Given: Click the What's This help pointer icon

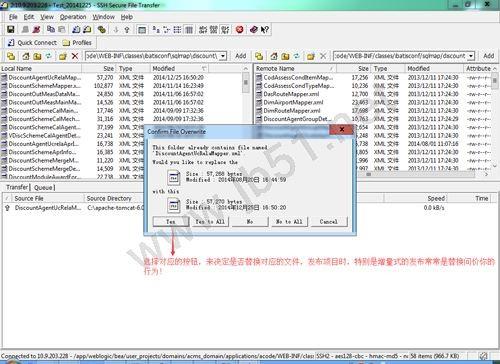Looking at the screenshot, I should [x=265, y=29].
